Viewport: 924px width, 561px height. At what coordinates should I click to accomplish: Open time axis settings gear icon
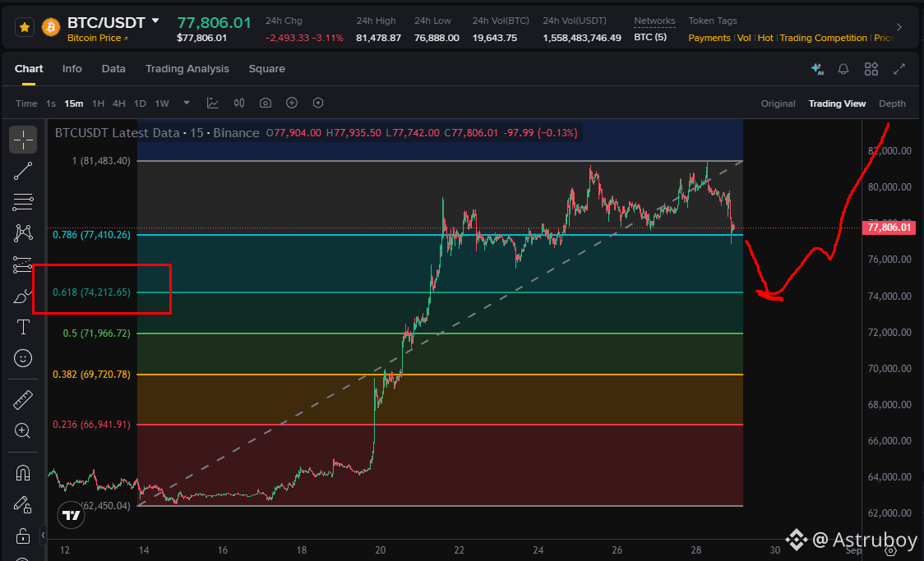[x=890, y=550]
